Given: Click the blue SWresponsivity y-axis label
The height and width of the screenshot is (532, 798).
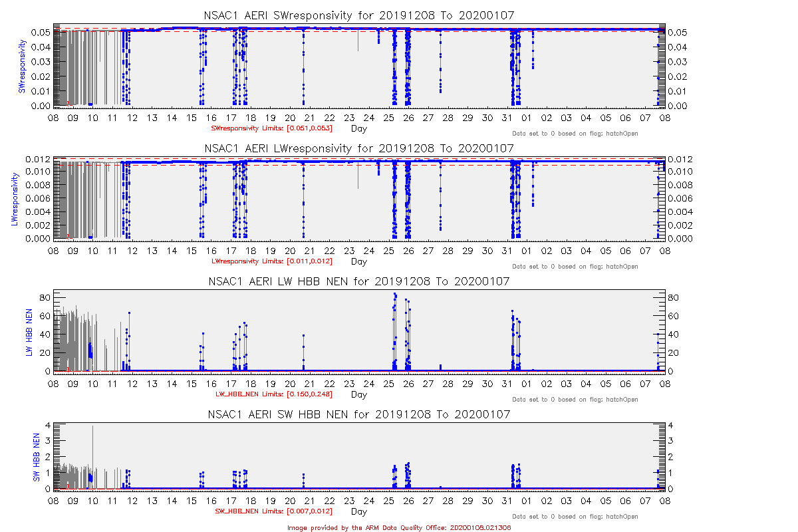Looking at the screenshot, I should [23, 66].
